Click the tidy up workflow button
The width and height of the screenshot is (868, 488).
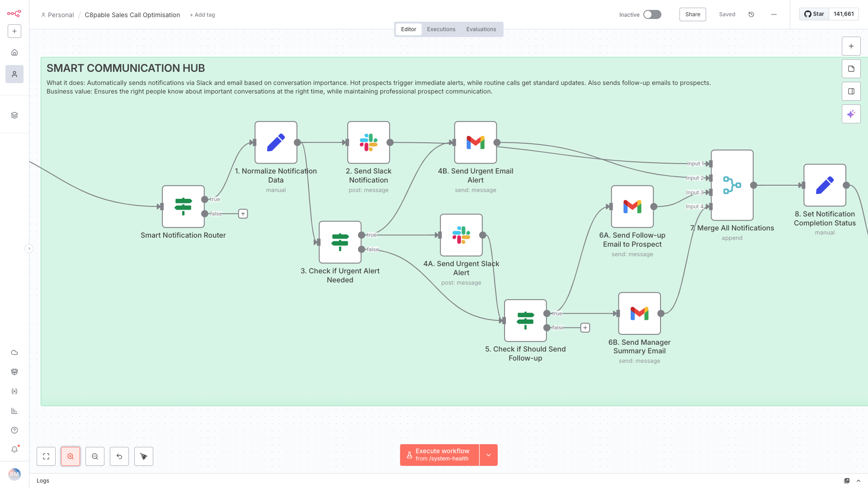[x=144, y=456]
